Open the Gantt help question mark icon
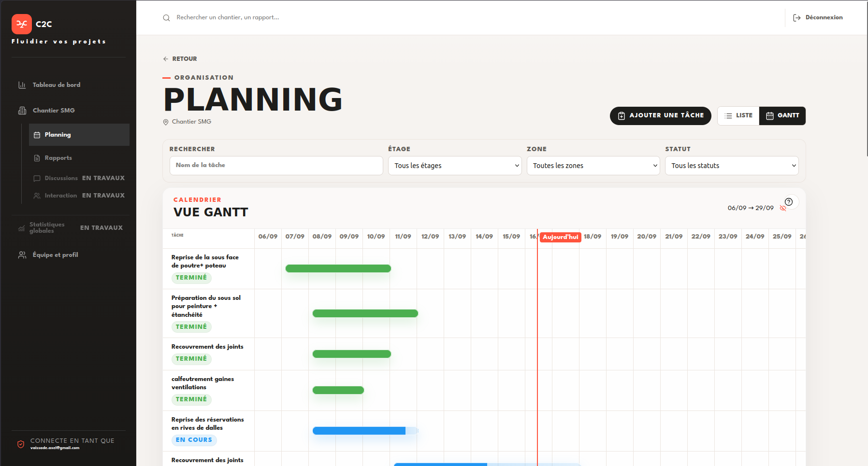This screenshot has width=868, height=466. [x=789, y=202]
